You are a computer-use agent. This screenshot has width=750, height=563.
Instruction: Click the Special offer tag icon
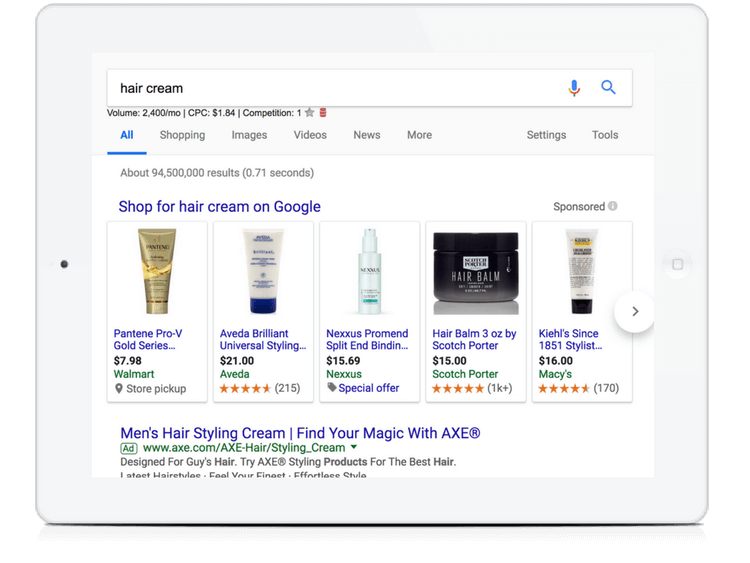[332, 388]
